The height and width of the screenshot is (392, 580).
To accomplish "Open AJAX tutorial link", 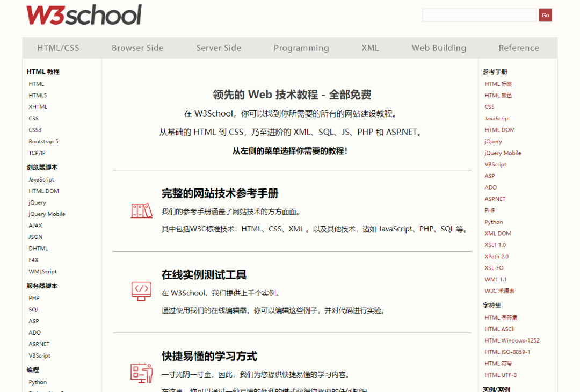I will click(35, 225).
